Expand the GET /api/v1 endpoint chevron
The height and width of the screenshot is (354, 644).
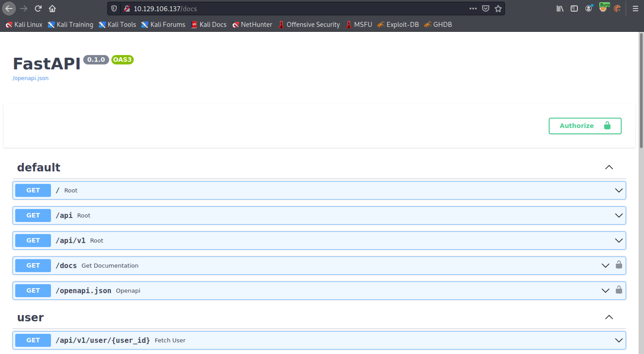619,240
